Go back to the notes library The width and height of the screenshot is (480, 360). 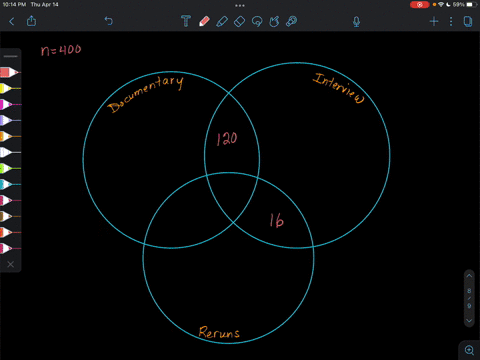coord(12,22)
